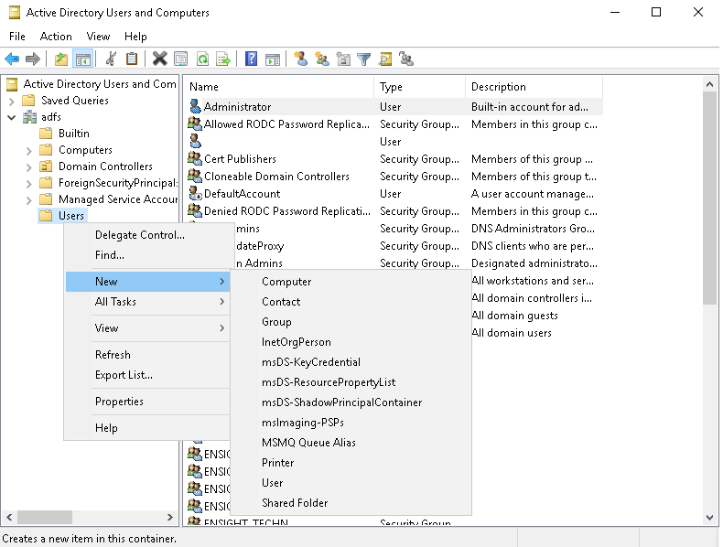Click Delegate Control in context menu
Viewport: 720px width, 547px height.
(x=139, y=235)
